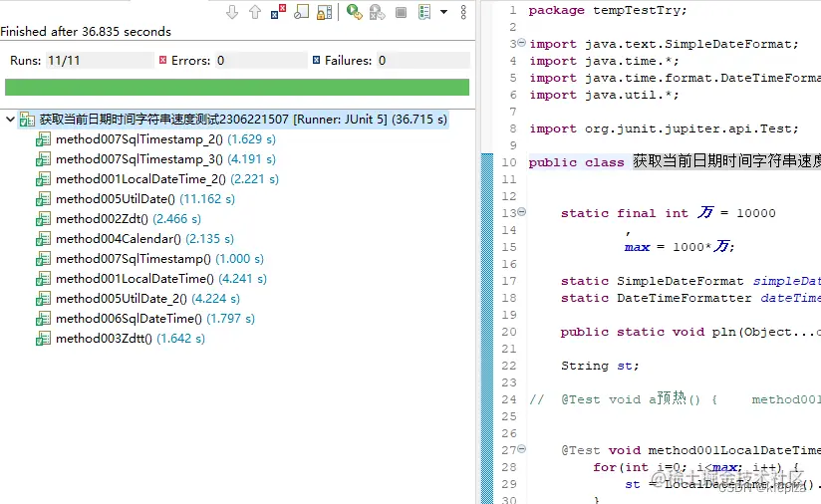Select method005UtilDate_2() (4.224 s) row

[x=137, y=299]
